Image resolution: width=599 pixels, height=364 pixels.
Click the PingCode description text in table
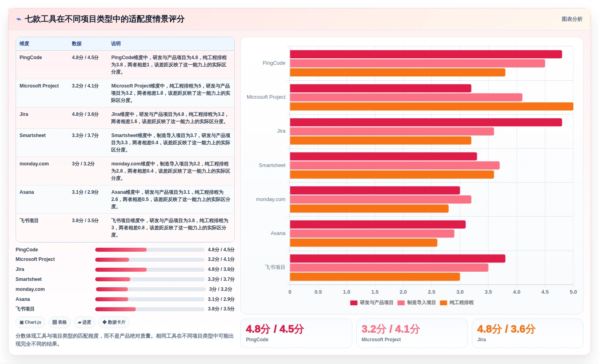tap(170, 65)
